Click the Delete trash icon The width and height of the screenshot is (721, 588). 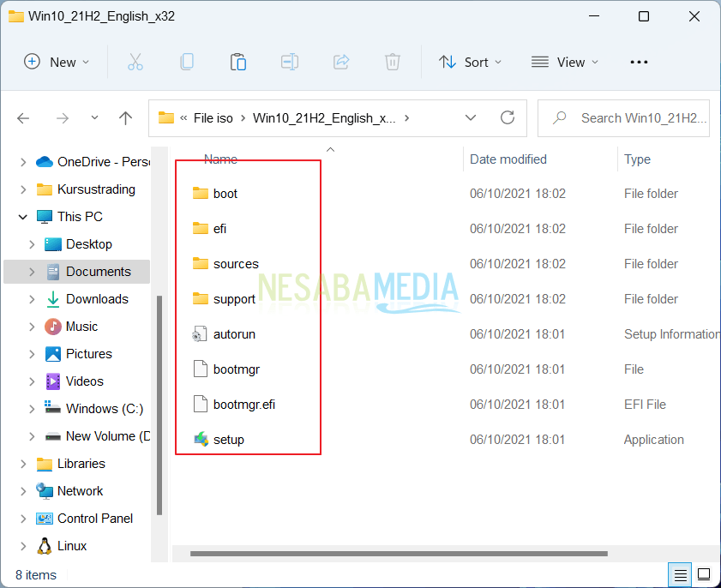[x=393, y=62]
